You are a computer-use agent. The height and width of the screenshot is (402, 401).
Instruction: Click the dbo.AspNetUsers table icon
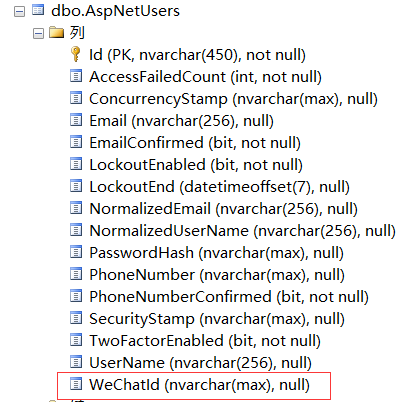tap(38, 10)
